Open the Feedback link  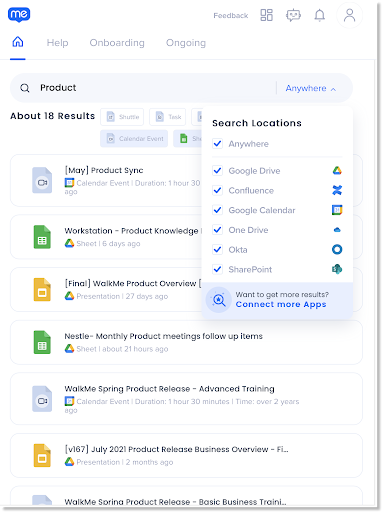point(231,15)
